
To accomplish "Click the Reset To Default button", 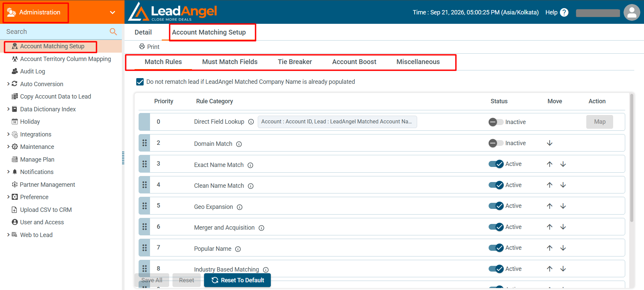I will (237, 280).
